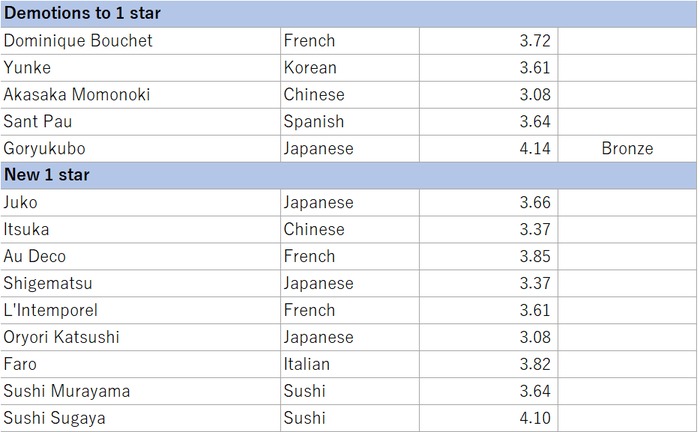Select the 'New 1 star' header row
Image resolution: width=700 pixels, height=432 pixels.
[348, 175]
